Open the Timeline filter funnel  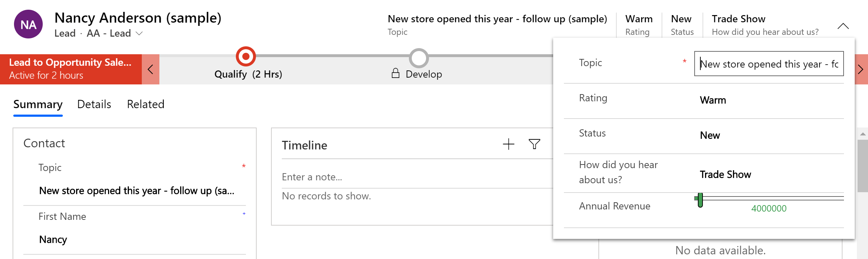coord(534,144)
